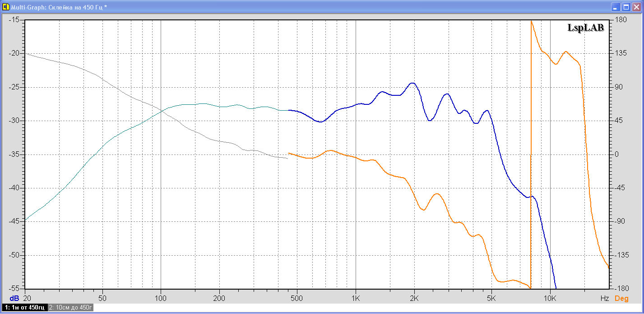Viewport: 644px width, 314px height.
Task: Minimize the Multi-Graph window
Action: pyautogui.click(x=616, y=7)
